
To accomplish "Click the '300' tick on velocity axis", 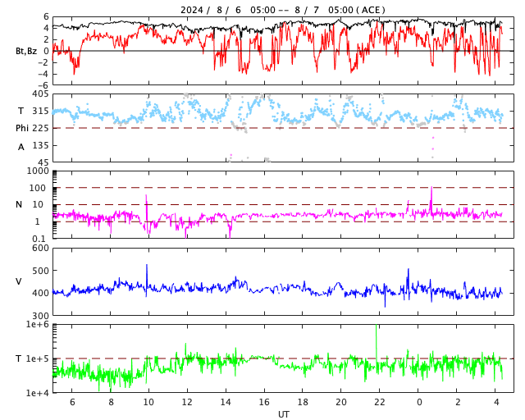I will click(40, 316).
